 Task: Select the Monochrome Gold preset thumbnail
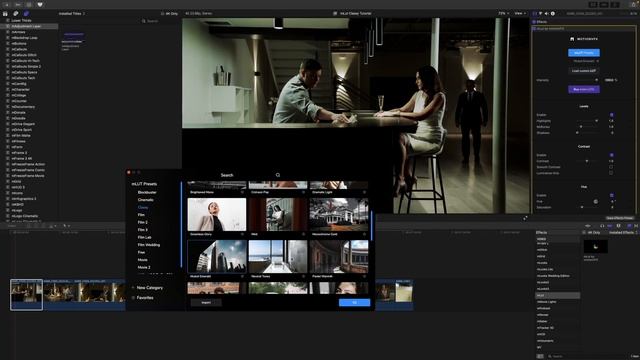(339, 215)
